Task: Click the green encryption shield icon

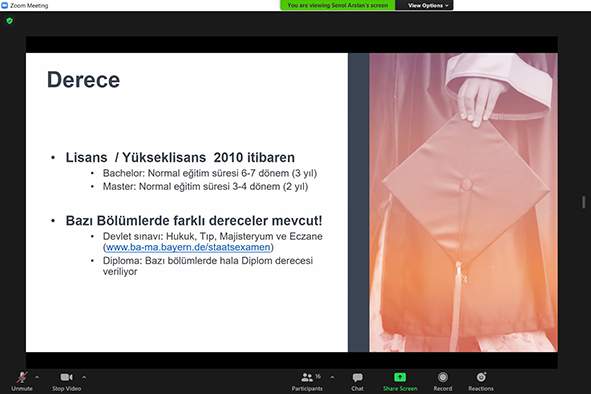Action: pyautogui.click(x=10, y=21)
